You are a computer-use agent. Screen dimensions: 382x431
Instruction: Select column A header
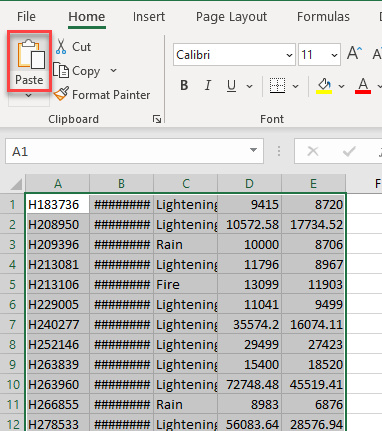point(58,184)
